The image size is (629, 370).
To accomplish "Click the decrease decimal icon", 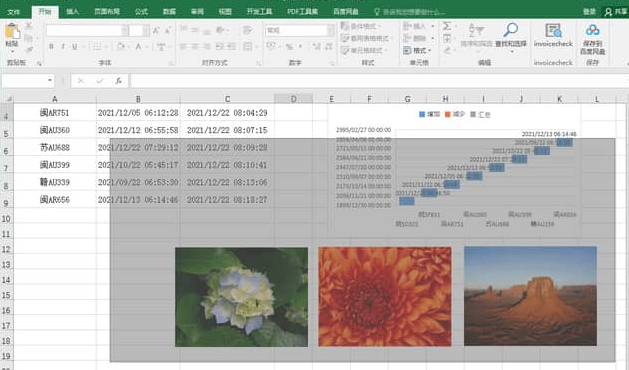I will (x=329, y=47).
